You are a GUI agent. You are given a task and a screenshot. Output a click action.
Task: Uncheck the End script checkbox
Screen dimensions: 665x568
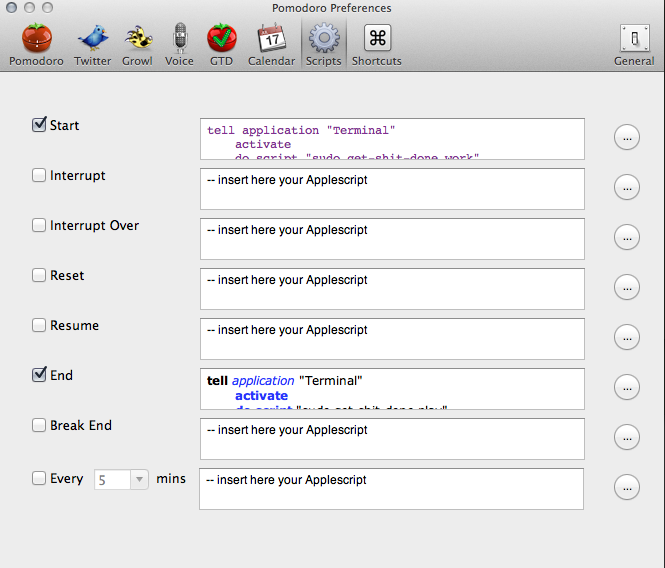(x=39, y=375)
